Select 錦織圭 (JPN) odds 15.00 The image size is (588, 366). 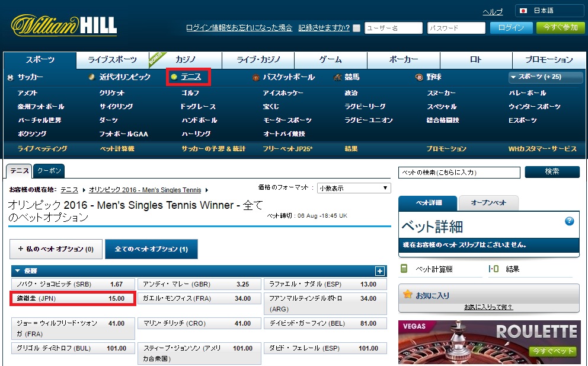73,298
